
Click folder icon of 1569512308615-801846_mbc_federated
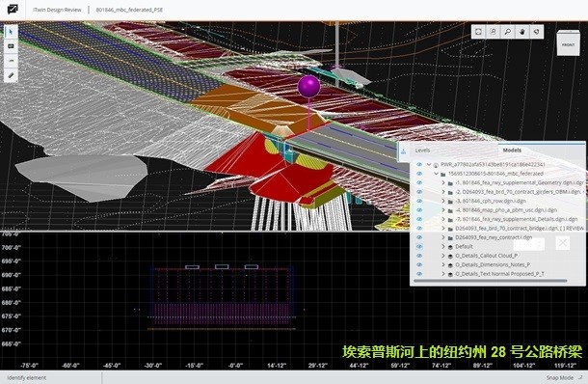[x=442, y=175]
